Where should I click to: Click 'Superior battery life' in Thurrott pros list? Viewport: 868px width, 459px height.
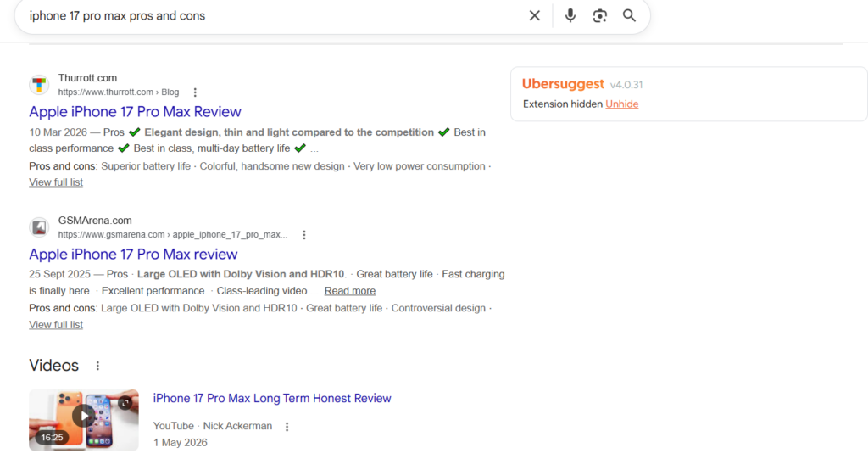coord(146,166)
